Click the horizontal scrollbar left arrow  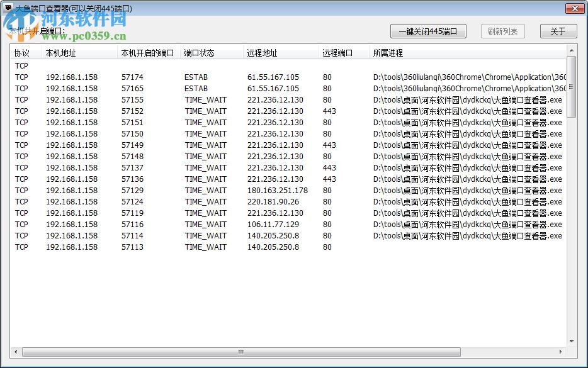16,352
